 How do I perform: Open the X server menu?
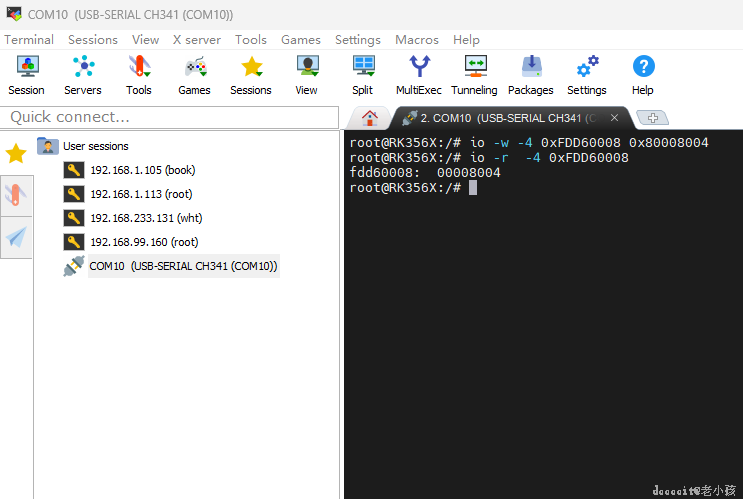pyautogui.click(x=197, y=40)
